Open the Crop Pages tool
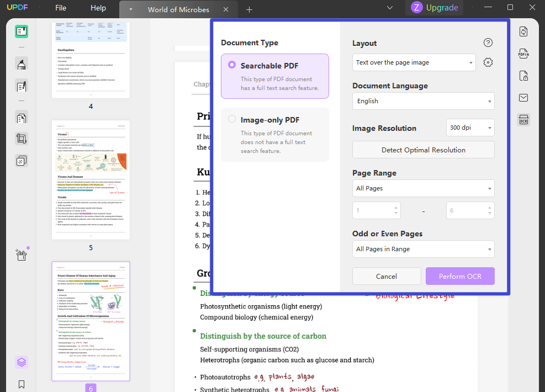 21,139
